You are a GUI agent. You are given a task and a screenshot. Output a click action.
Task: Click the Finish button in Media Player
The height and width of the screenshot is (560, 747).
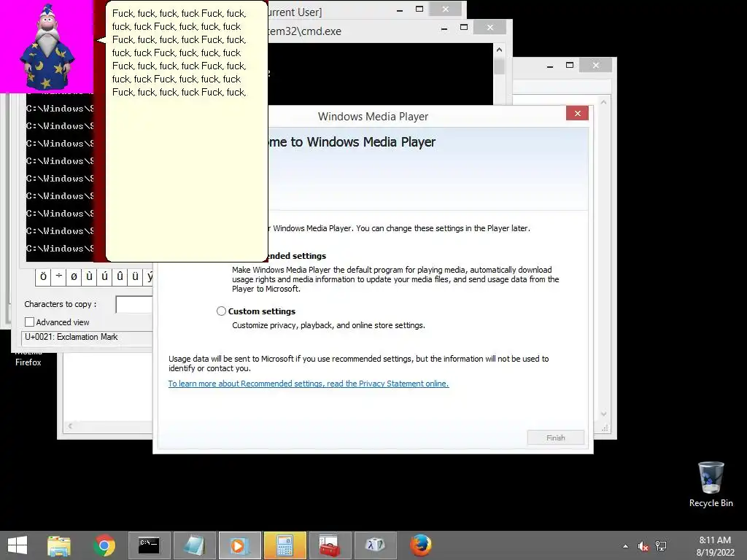555,437
